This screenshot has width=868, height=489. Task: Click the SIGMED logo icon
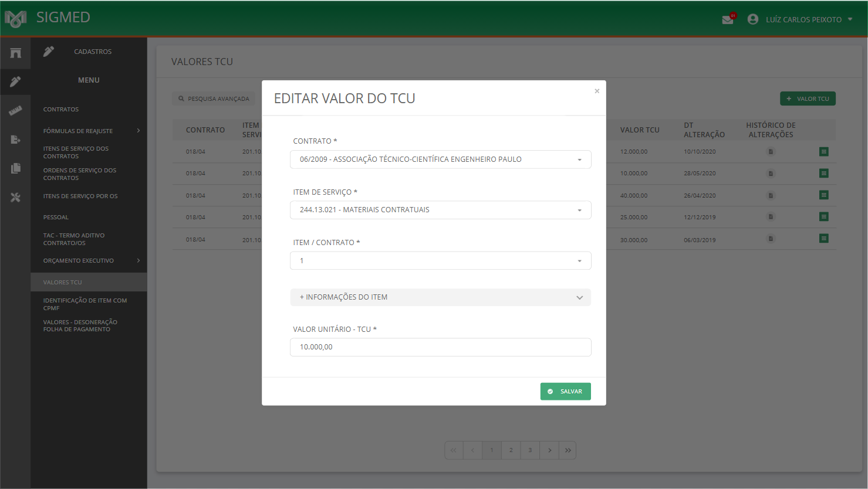click(16, 19)
